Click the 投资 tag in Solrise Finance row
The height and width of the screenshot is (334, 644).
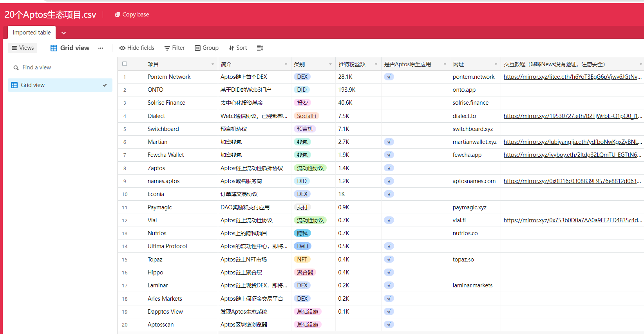point(302,103)
